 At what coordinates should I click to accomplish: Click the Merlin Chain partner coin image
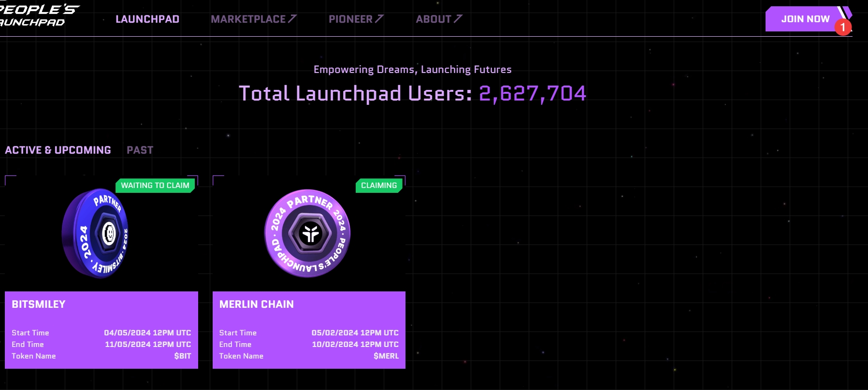(x=308, y=233)
